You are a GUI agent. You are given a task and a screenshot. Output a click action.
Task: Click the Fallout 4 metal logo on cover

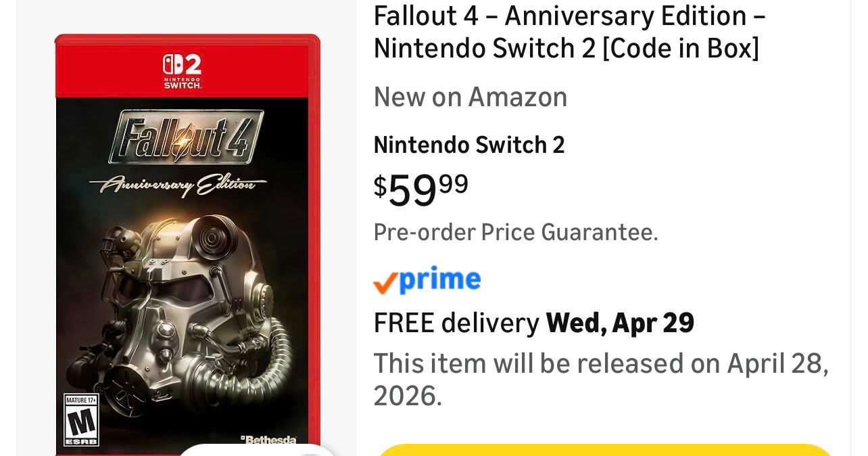[185, 137]
